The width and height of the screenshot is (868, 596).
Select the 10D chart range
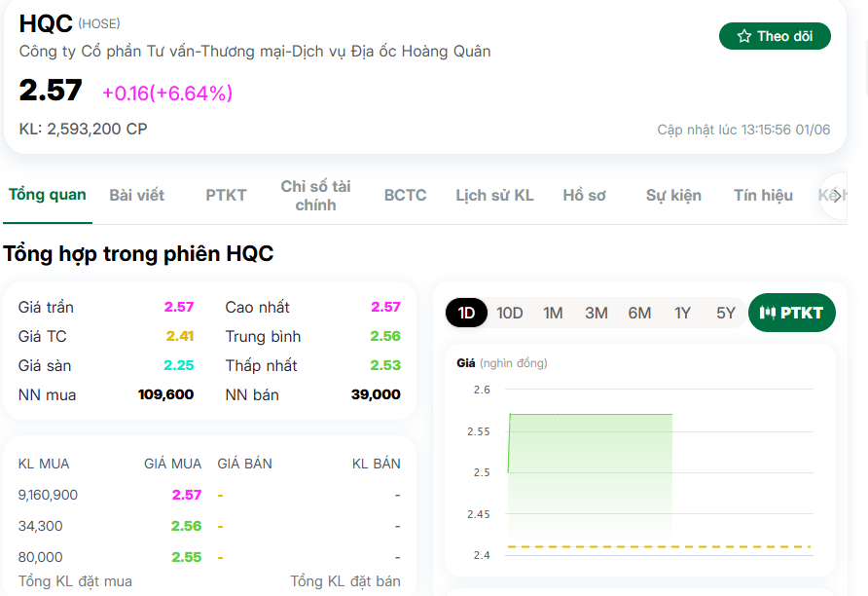pyautogui.click(x=509, y=313)
